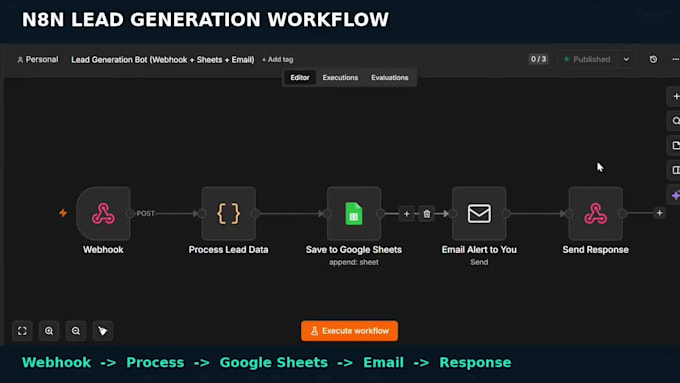Click the 'Send Response' node label
The image size is (680, 383).
pyautogui.click(x=595, y=249)
